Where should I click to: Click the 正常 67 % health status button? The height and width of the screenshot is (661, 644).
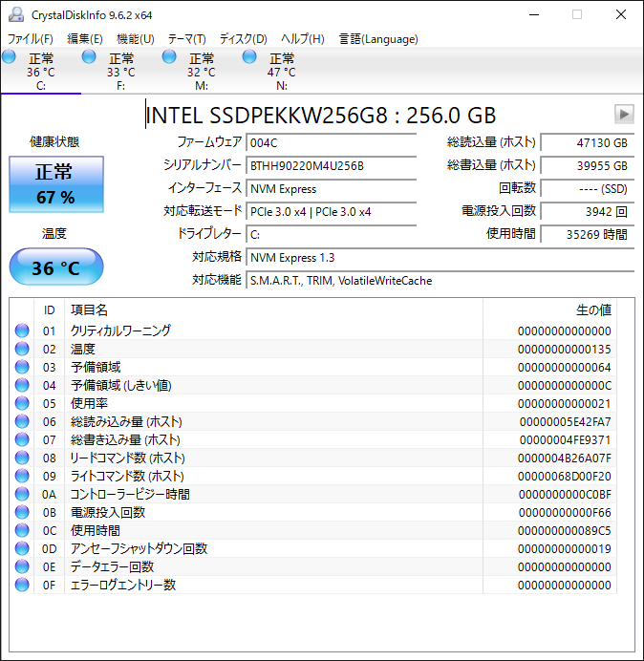pyautogui.click(x=55, y=184)
